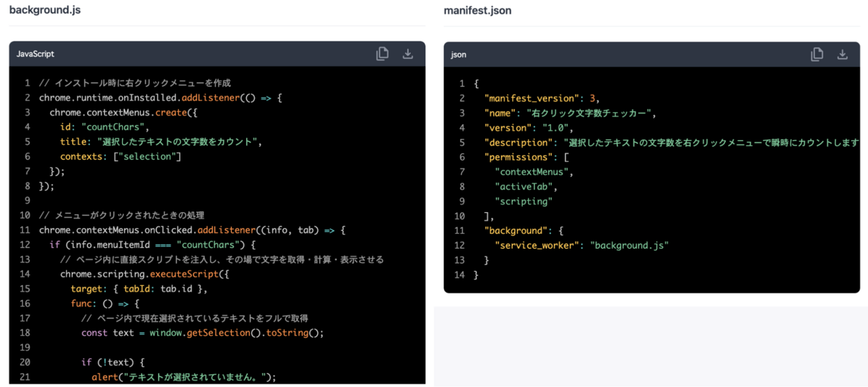The width and height of the screenshot is (868, 387).
Task: Click the manifest.json heading
Action: point(477,10)
